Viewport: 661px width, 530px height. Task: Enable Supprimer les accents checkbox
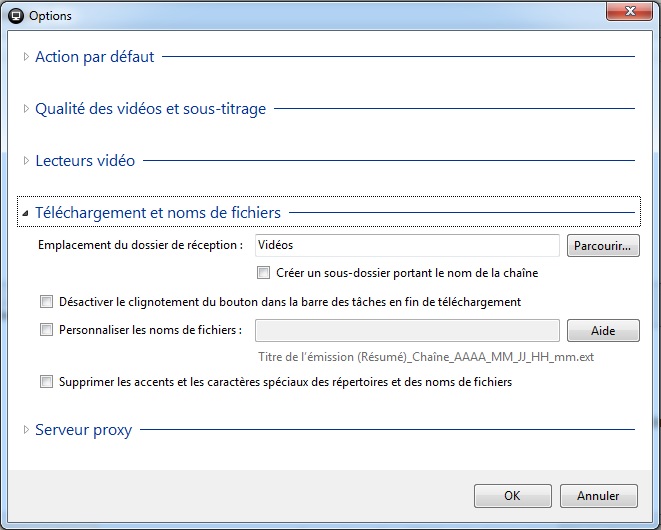point(46,382)
